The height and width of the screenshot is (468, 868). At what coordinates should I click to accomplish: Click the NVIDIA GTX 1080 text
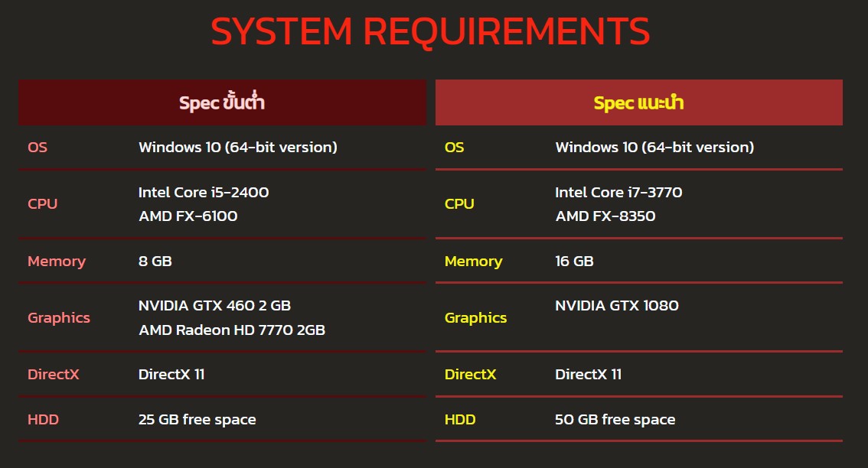pyautogui.click(x=617, y=305)
